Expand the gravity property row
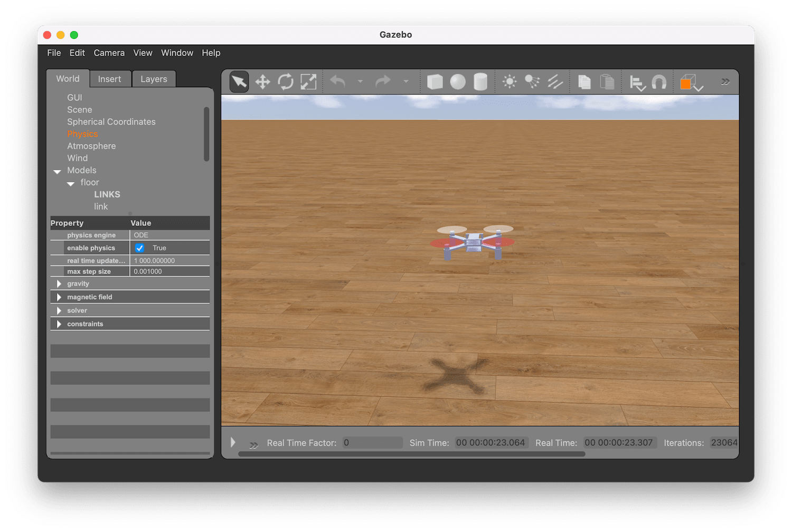Image resolution: width=792 pixels, height=532 pixels. (59, 283)
